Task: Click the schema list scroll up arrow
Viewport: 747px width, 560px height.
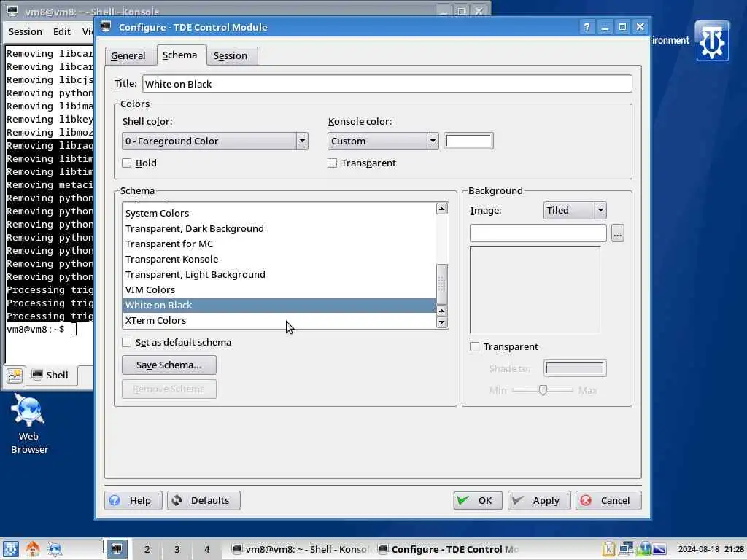Action: point(441,209)
